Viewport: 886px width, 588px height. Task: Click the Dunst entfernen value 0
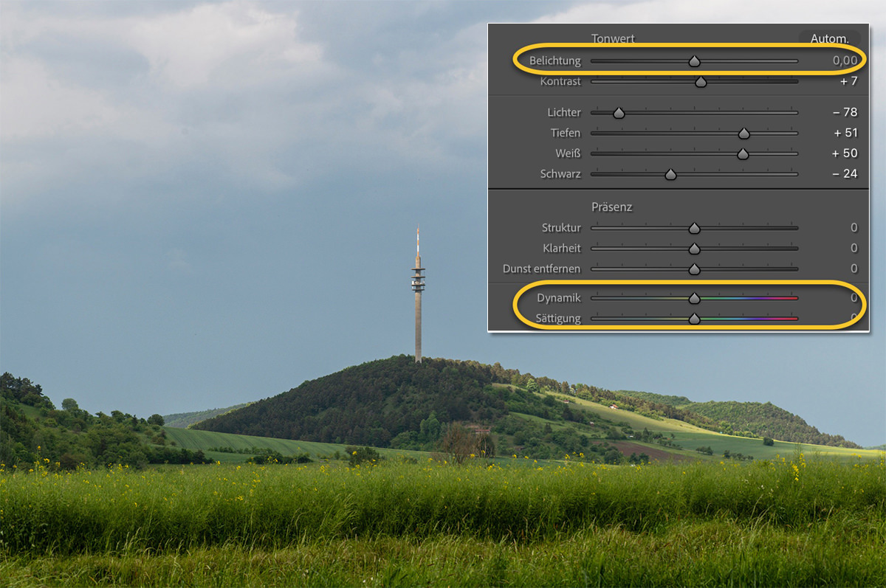(854, 269)
